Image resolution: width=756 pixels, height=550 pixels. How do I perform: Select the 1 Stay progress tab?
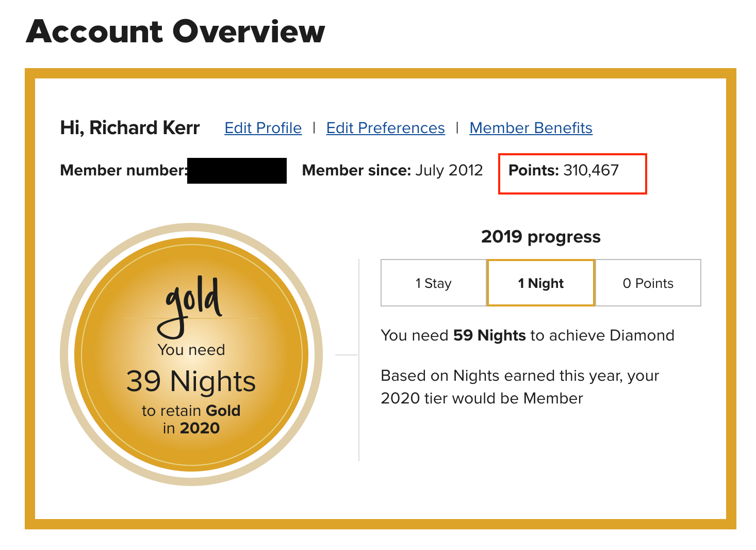pos(433,283)
